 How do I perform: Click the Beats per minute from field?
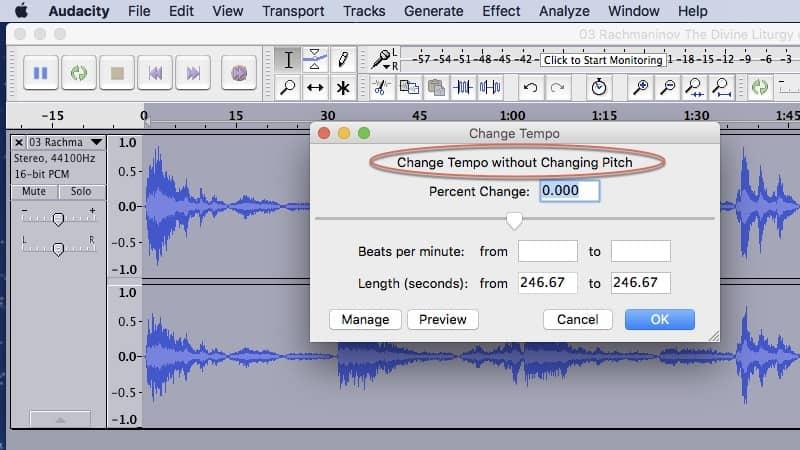tap(548, 251)
